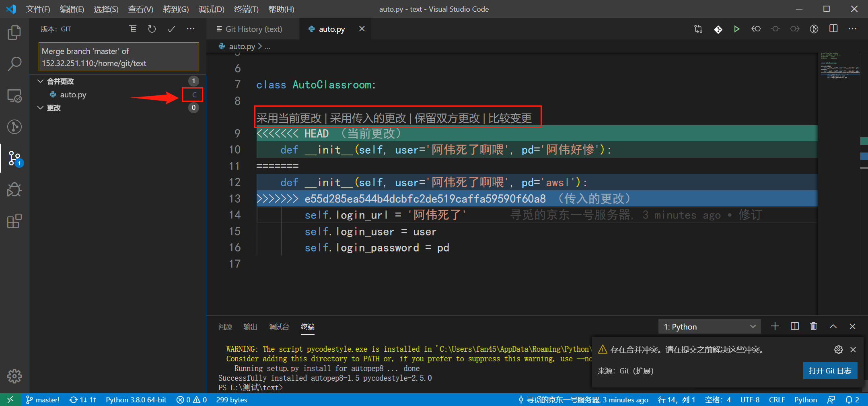
Task: Run the Python file via the green play icon
Action: (737, 29)
